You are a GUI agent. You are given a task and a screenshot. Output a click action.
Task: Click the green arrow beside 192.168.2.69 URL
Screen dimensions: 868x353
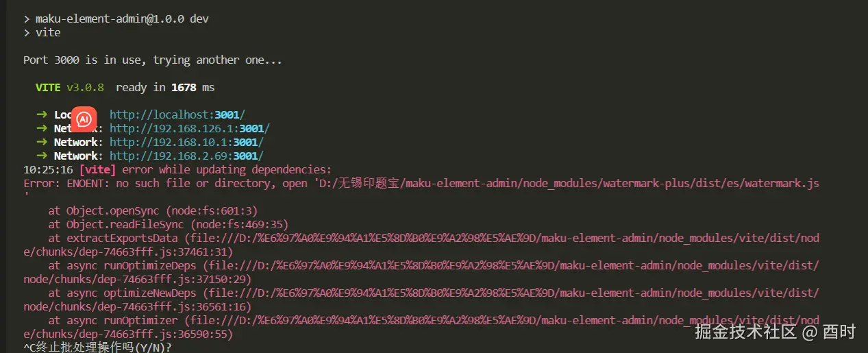[x=42, y=156]
